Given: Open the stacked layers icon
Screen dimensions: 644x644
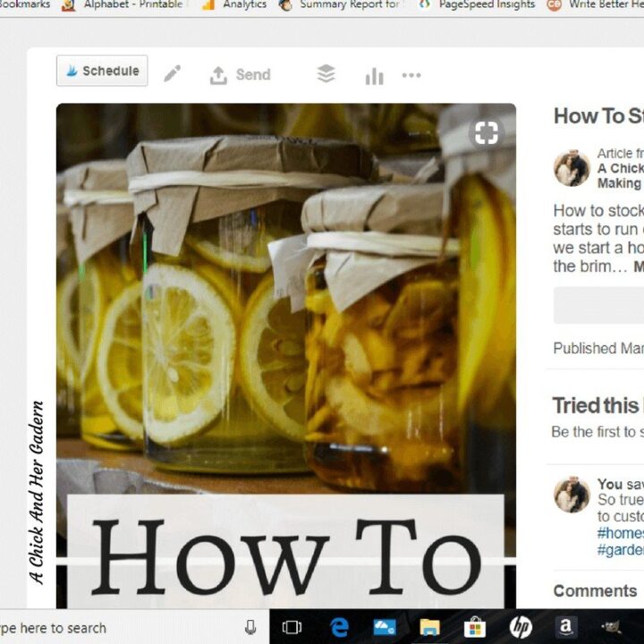Looking at the screenshot, I should point(326,74).
